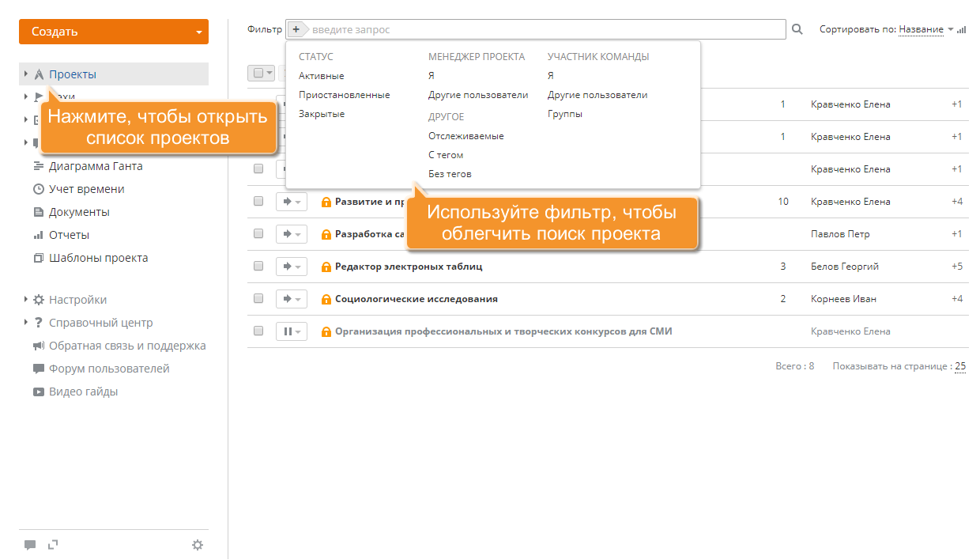Open the Диаграмма Ганта link

(x=96, y=166)
